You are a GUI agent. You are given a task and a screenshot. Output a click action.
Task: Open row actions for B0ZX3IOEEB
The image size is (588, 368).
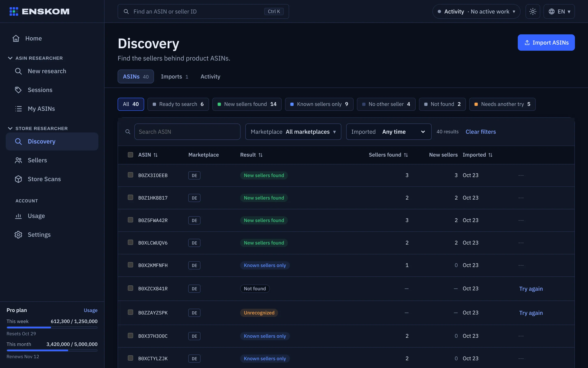pos(521,175)
